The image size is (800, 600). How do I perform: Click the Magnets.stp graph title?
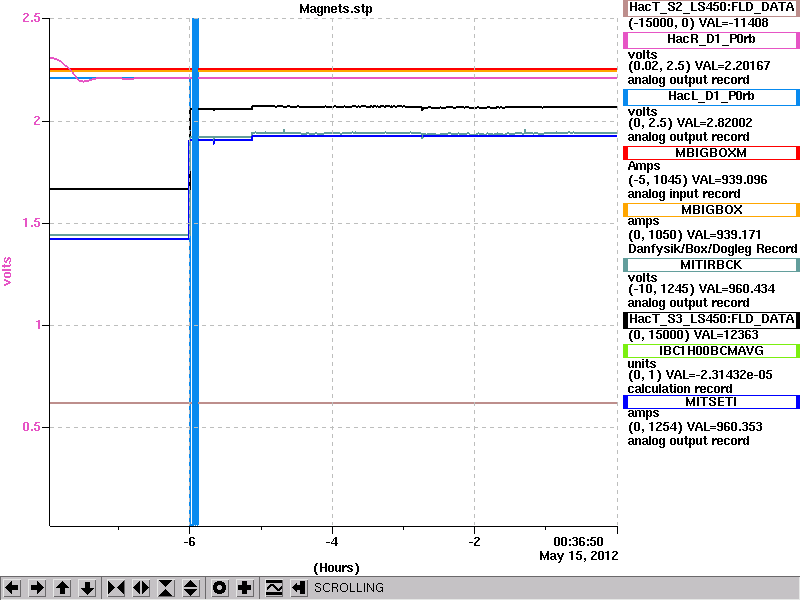pyautogui.click(x=336, y=9)
